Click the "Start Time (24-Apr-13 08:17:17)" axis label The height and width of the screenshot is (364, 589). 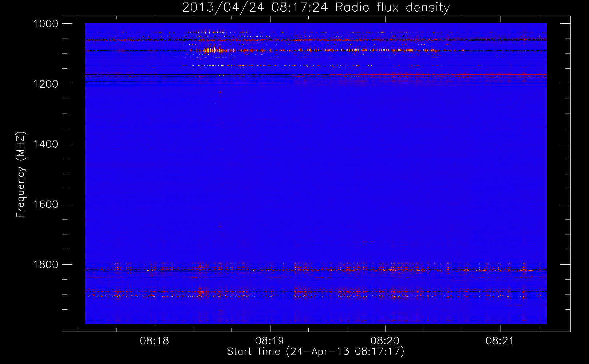tap(316, 352)
